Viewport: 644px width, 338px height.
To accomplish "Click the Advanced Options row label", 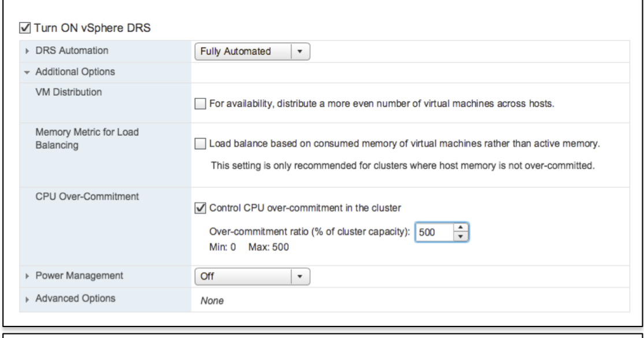I will pos(75,299).
